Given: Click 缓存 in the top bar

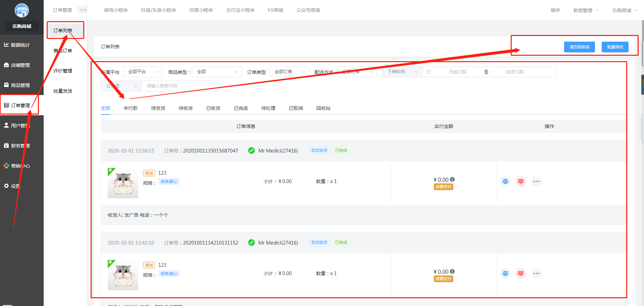Looking at the screenshot, I should point(555,10).
